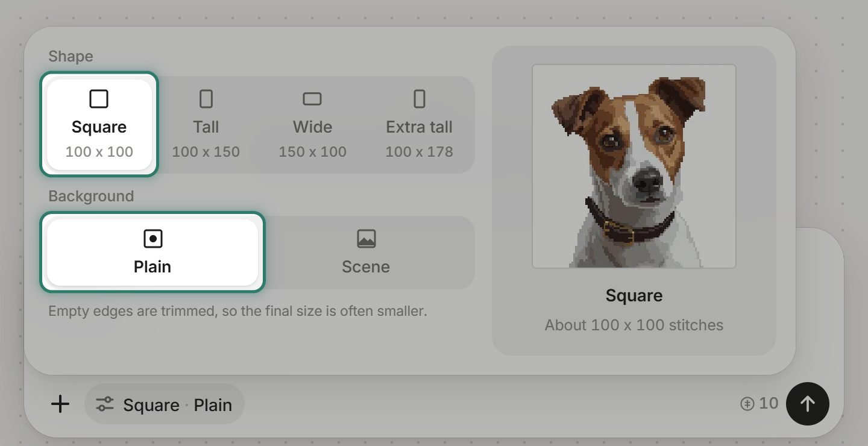Viewport: 868px width, 446px height.
Task: Click the plus icon to add attachment
Action: (60, 404)
